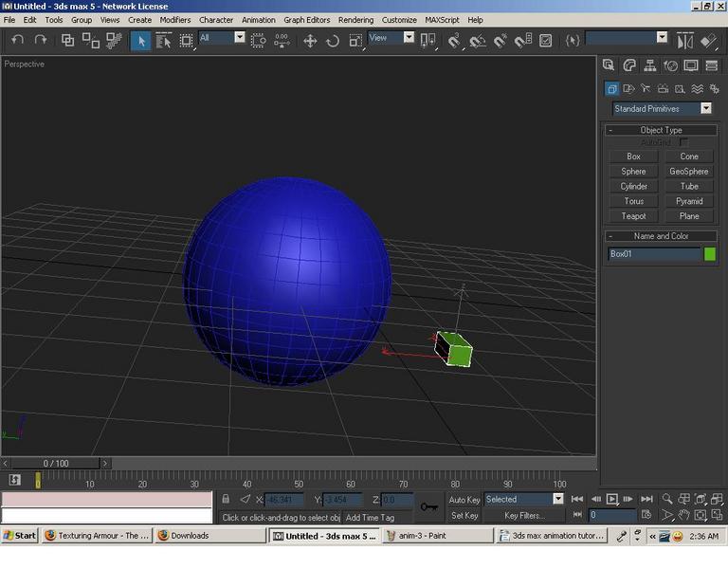Open the Key Filters button
This screenshot has width=728, height=569.
524,516
